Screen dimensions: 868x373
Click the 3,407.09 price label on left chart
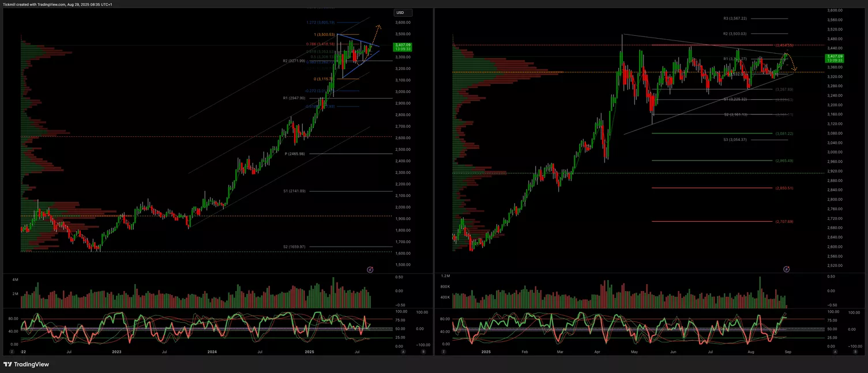(401, 47)
